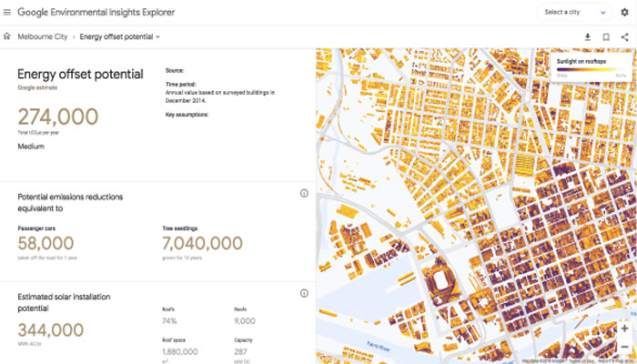637x364 pixels.
Task: Show info for potential emissions reductions
Action: 304,193
